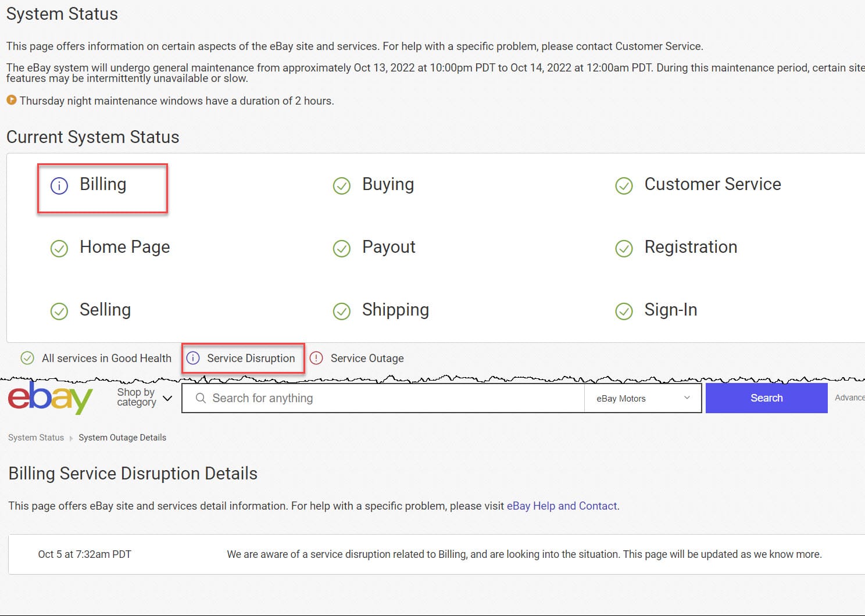Click the Registration status checkmark icon
The image size is (865, 616).
coord(624,248)
